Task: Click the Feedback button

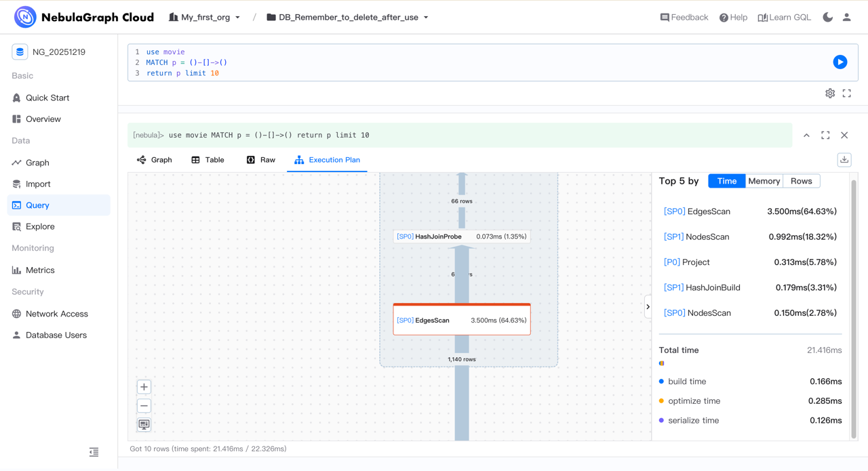Action: [684, 18]
